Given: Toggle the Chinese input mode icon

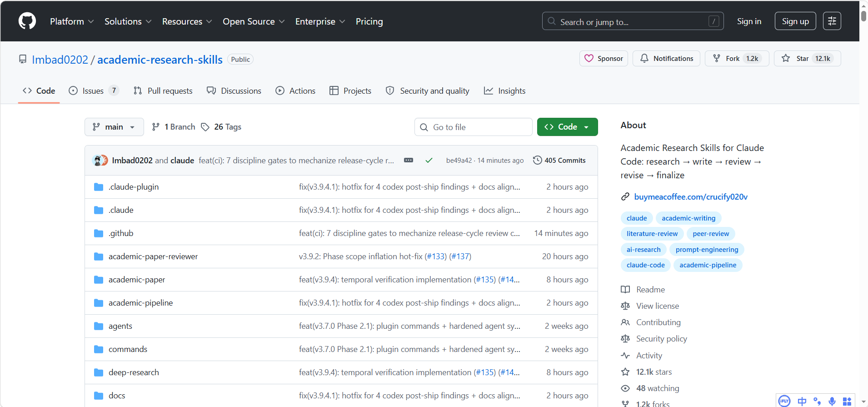Looking at the screenshot, I should point(802,401).
